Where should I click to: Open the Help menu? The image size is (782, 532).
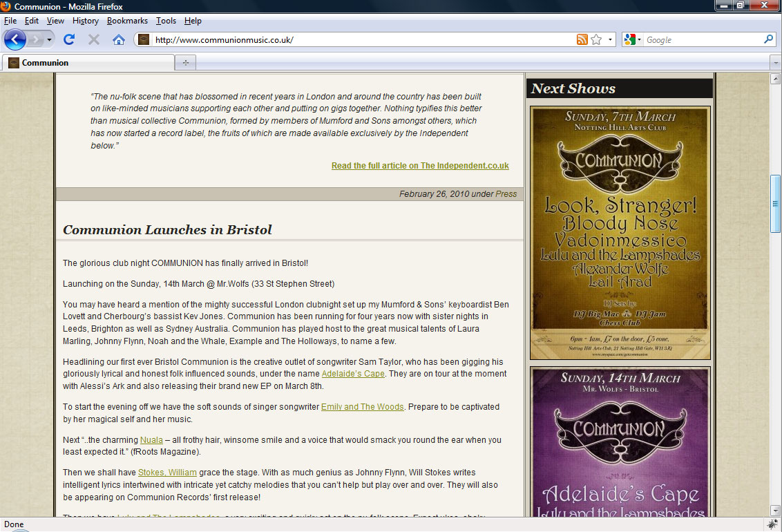click(x=193, y=21)
